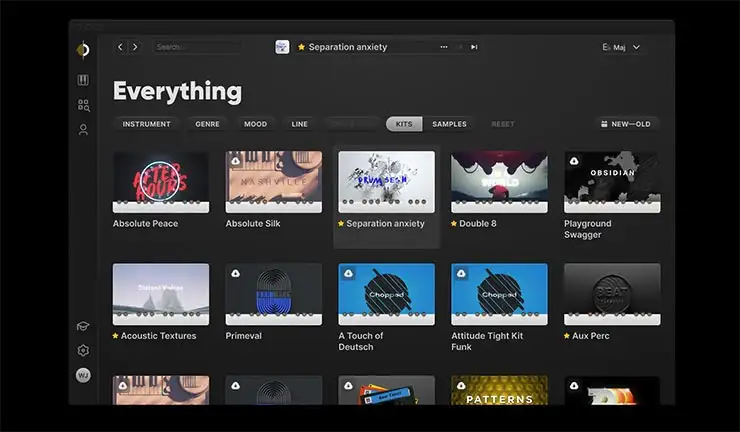Select the Aux Perc kit thumbnail
Viewport: 740px width, 432px height.
click(612, 294)
